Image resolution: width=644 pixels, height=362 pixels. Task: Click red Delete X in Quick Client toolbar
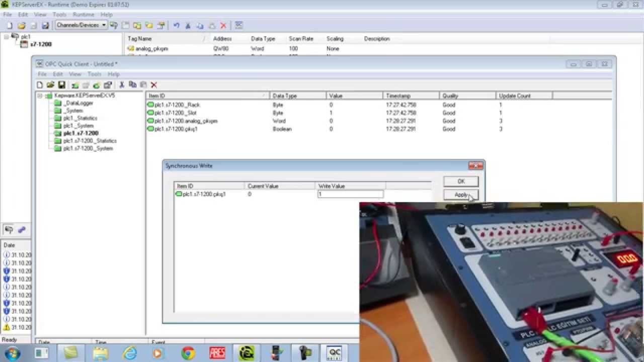click(x=154, y=85)
